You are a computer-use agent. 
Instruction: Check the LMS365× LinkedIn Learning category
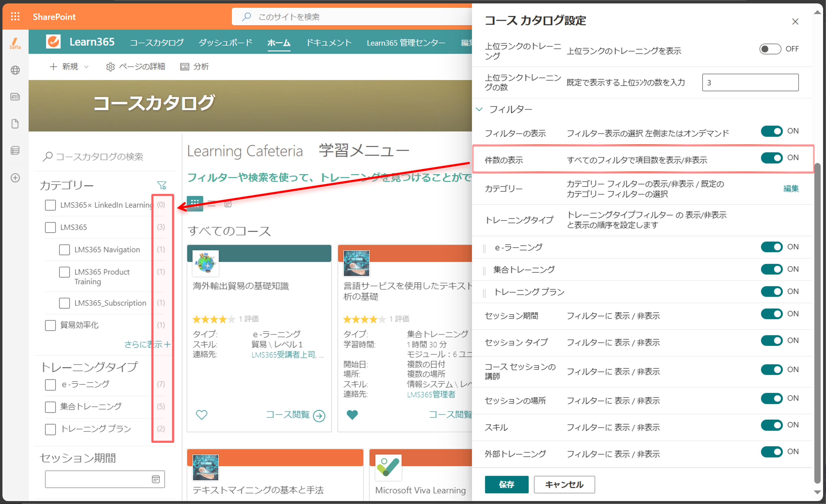50,205
